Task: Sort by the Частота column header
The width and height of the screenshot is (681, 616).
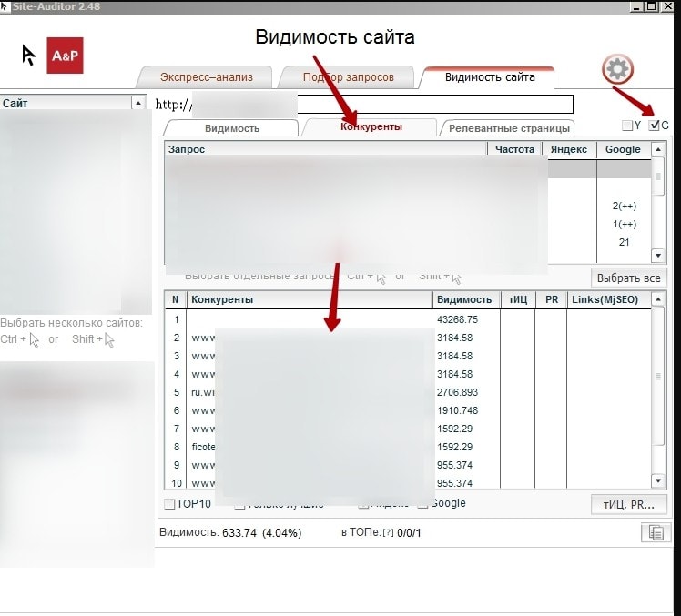Action: (x=514, y=149)
